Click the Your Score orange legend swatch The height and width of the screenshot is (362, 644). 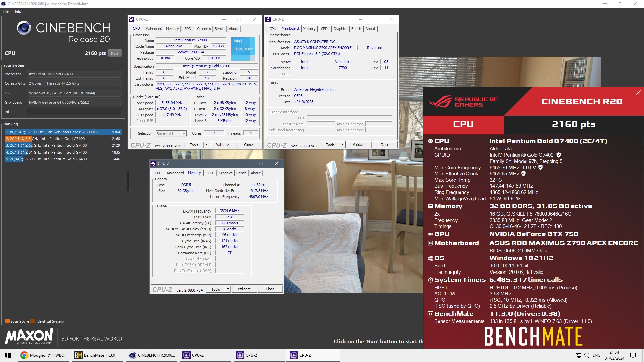click(x=7, y=321)
